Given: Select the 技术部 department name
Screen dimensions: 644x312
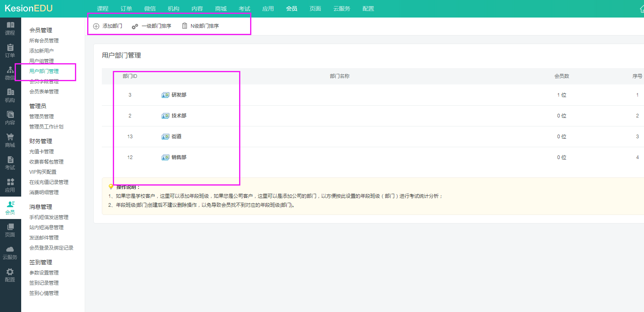Looking at the screenshot, I should (179, 116).
